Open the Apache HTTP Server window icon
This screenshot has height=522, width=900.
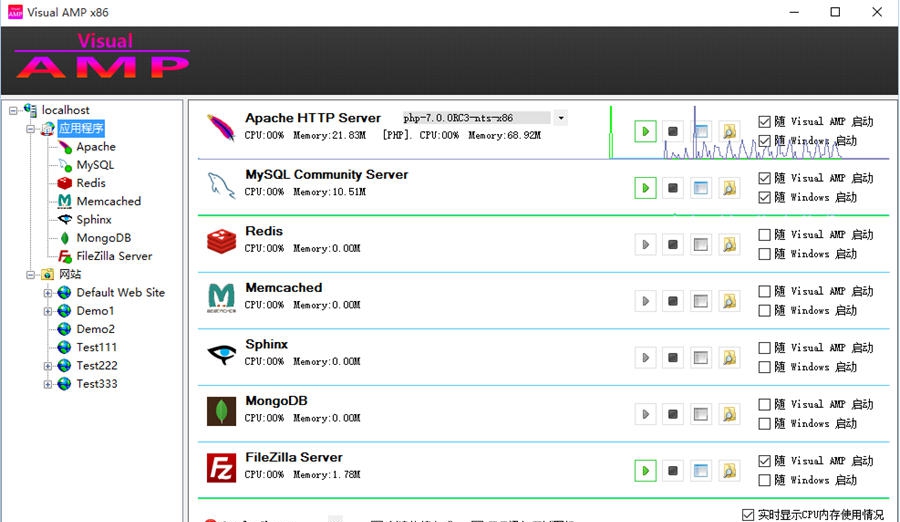click(x=701, y=132)
